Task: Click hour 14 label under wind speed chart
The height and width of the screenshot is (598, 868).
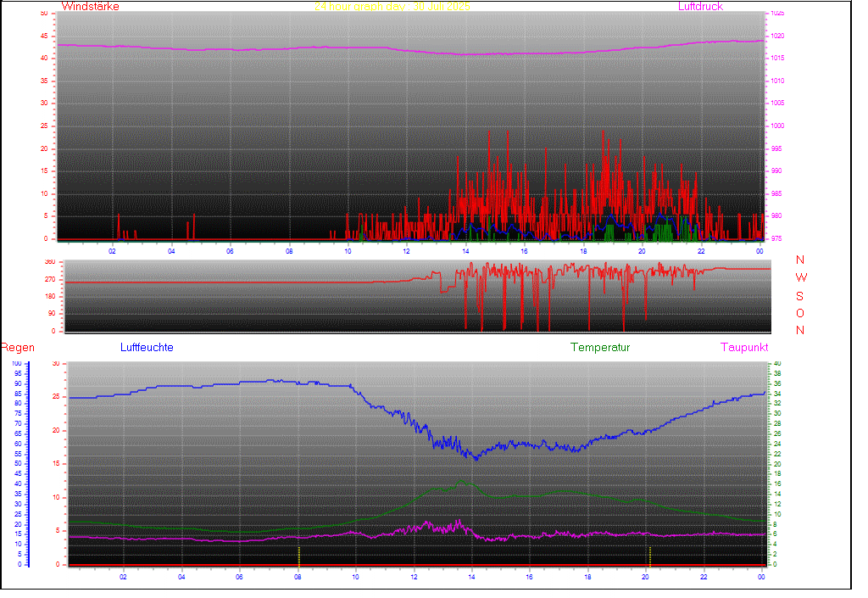Action: point(465,251)
